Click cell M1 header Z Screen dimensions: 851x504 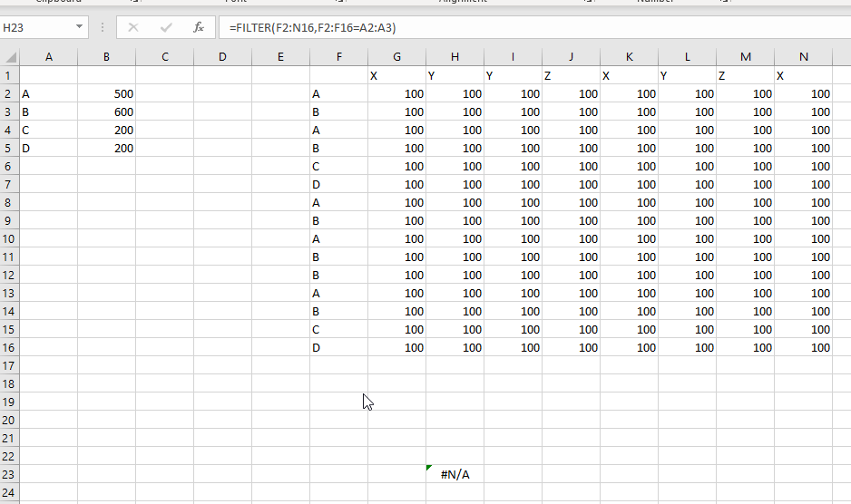[746, 75]
